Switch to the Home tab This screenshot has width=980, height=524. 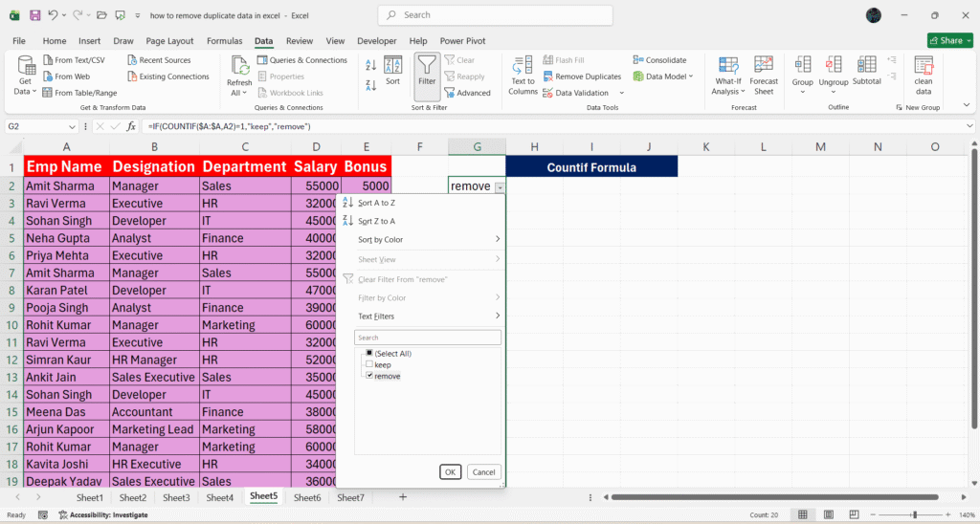(55, 40)
